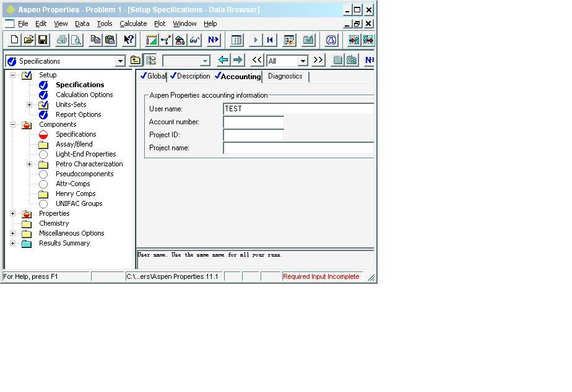Image resolution: width=572 pixels, height=392 pixels.
Task: Click the Project name input field
Action: point(298,148)
